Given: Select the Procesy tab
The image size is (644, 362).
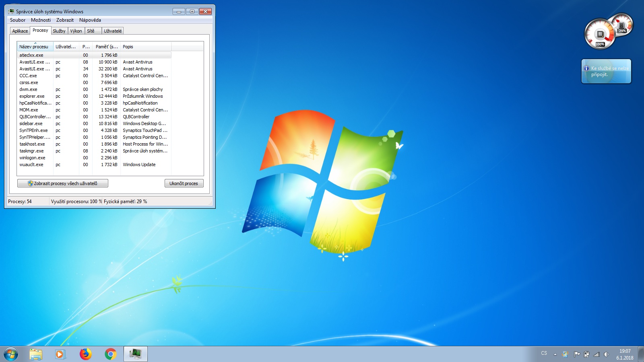Looking at the screenshot, I should (40, 30).
